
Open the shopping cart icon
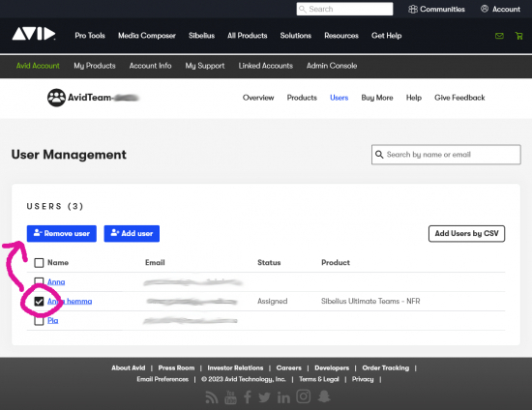pos(518,36)
